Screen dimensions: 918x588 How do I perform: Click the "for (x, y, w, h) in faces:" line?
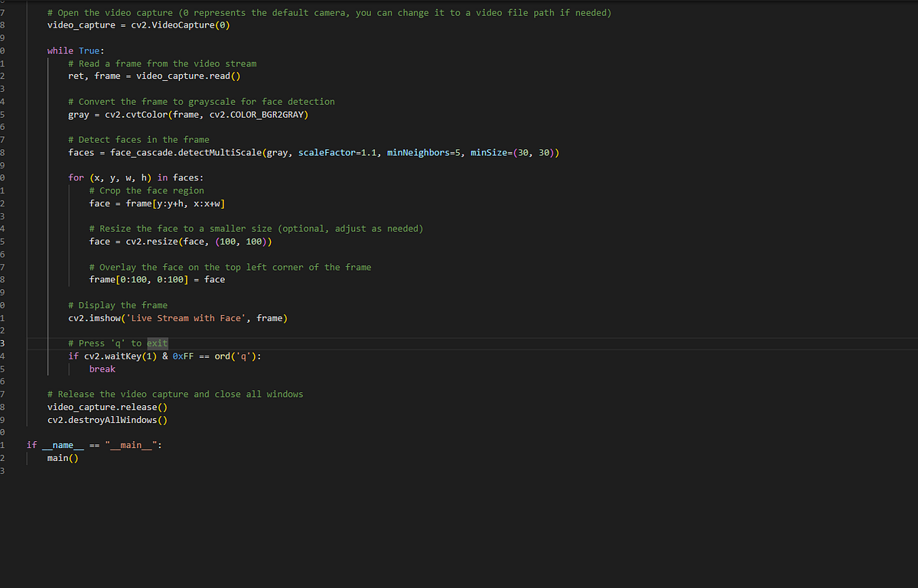[x=135, y=178]
